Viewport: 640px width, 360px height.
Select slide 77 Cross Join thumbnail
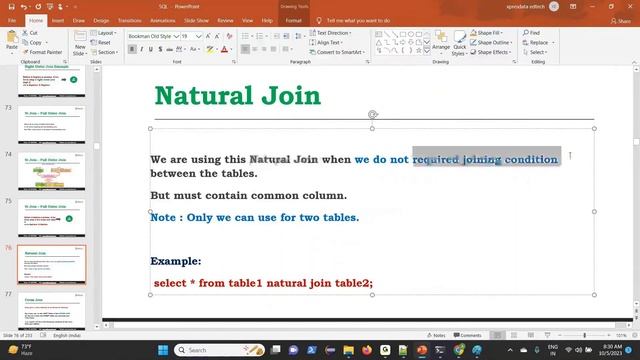pos(51,311)
